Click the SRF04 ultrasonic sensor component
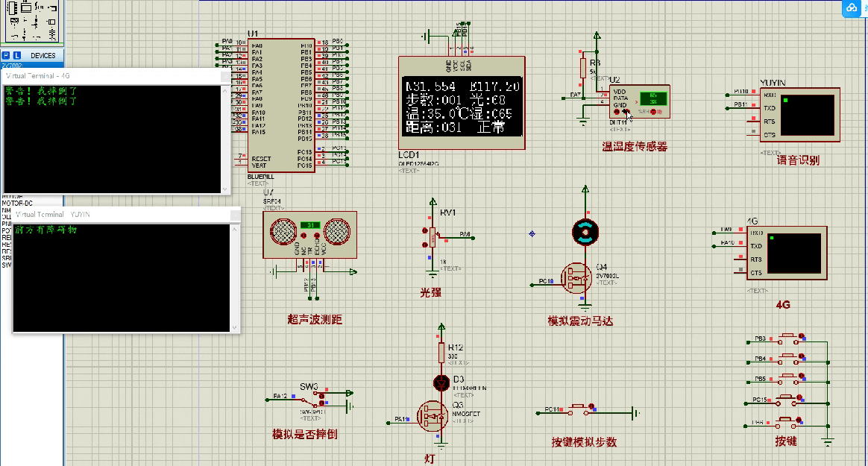 [x=309, y=234]
